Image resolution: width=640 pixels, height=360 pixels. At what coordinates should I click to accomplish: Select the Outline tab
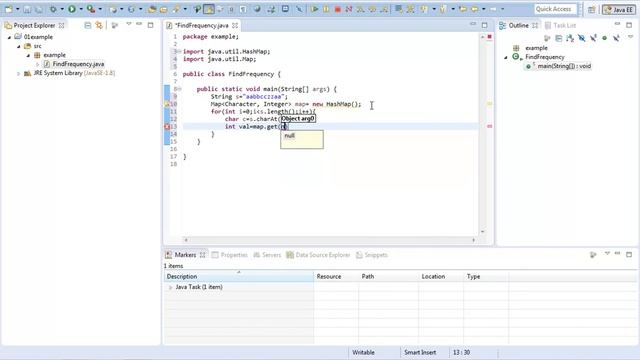[518, 25]
